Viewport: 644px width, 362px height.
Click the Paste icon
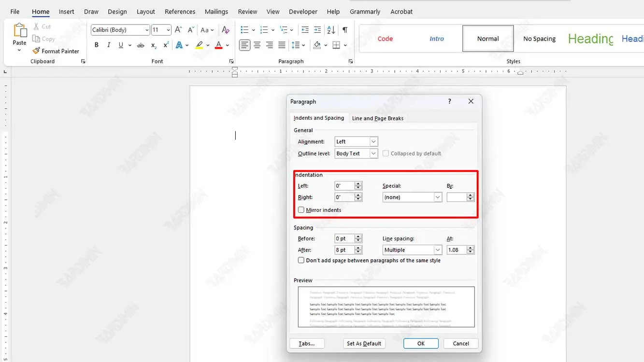[x=19, y=30]
